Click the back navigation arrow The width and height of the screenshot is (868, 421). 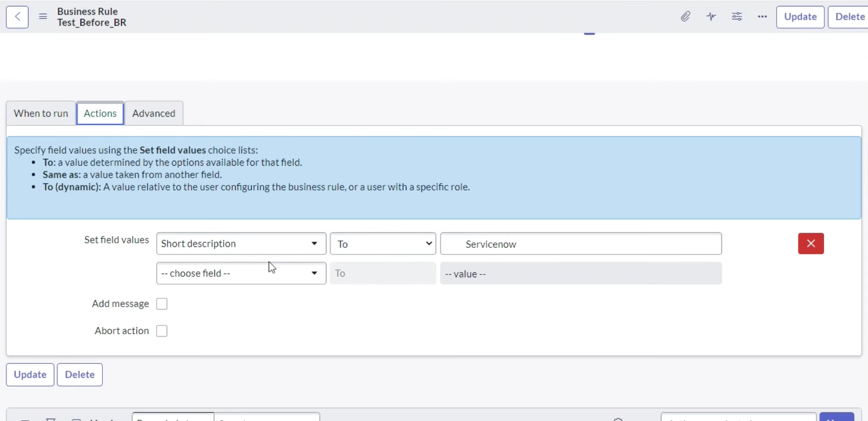[17, 17]
